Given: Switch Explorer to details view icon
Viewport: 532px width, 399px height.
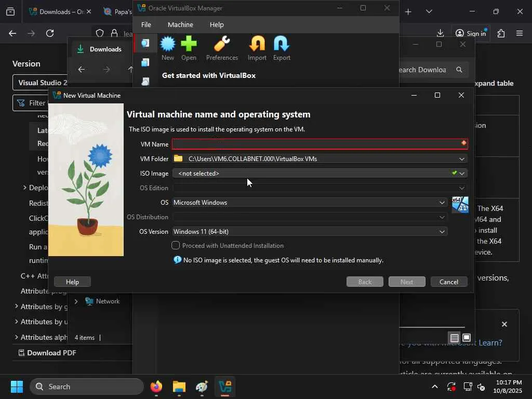Looking at the screenshot, I should (x=454, y=338).
